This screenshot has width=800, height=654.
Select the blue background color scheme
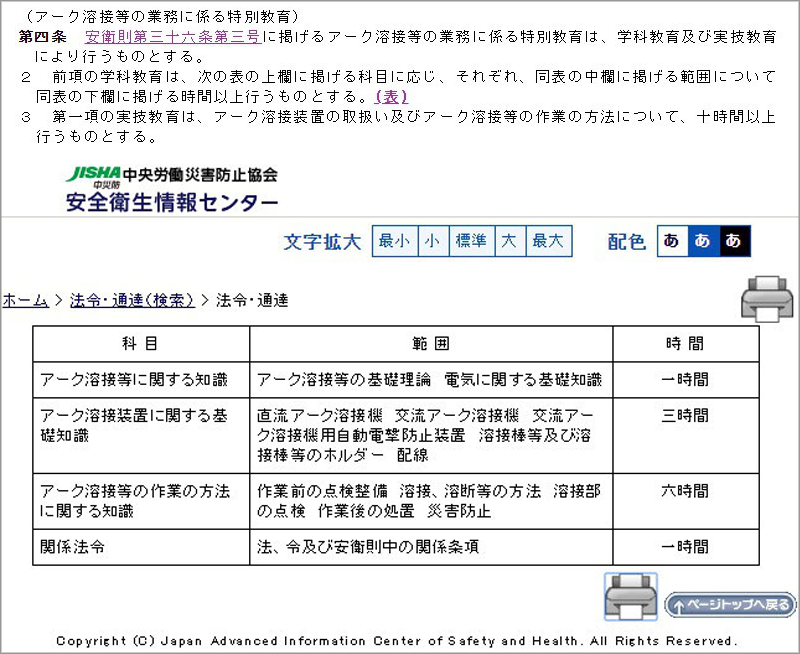tap(704, 241)
